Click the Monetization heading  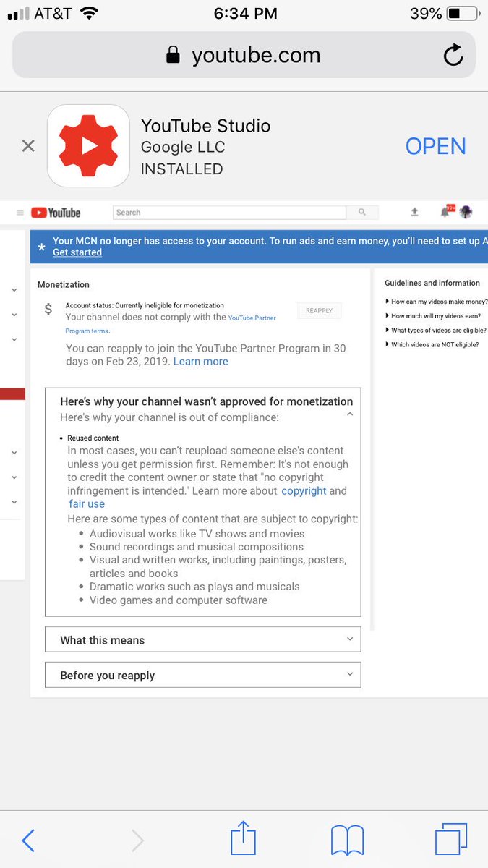click(x=64, y=285)
